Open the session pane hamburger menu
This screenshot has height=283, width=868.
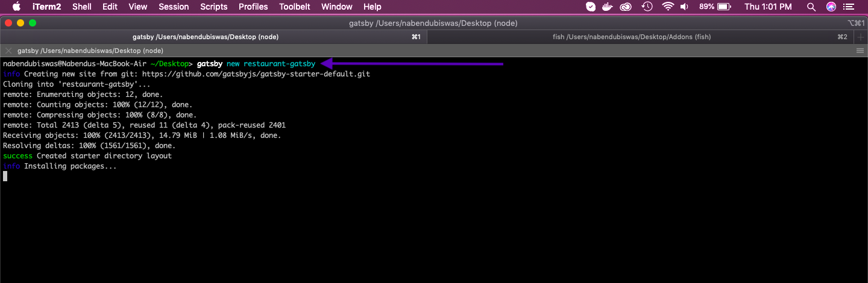pos(860,51)
